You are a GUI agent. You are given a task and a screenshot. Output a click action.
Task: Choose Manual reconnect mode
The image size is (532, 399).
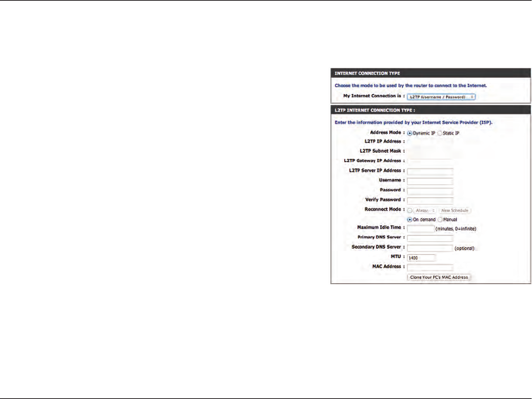[x=440, y=220]
